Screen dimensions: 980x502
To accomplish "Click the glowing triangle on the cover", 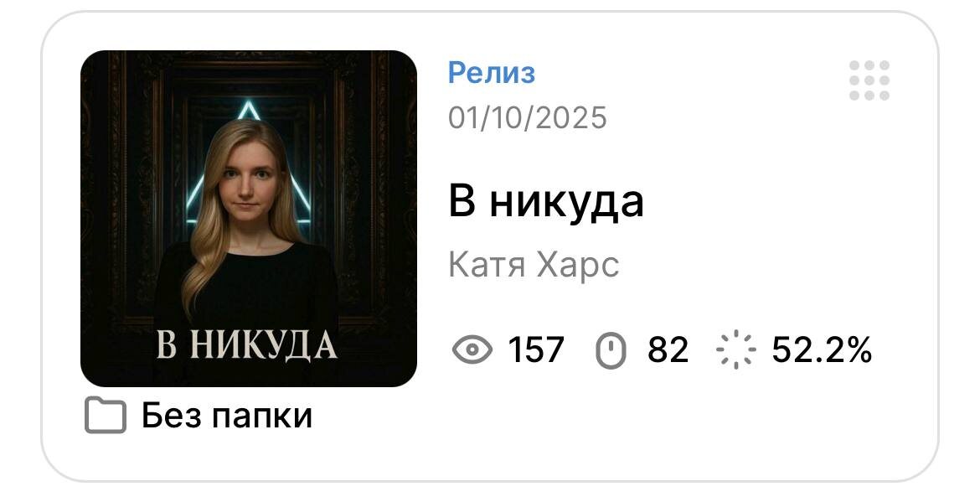I will coord(249,163).
